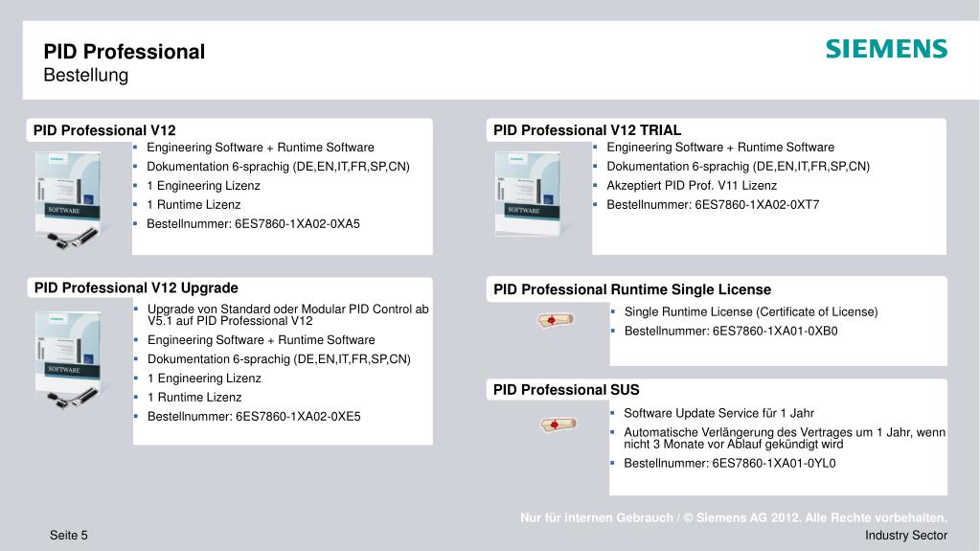Click the 'PID Professional Runtime Single License' heading
Screen dimensions: 980x551
pos(632,289)
